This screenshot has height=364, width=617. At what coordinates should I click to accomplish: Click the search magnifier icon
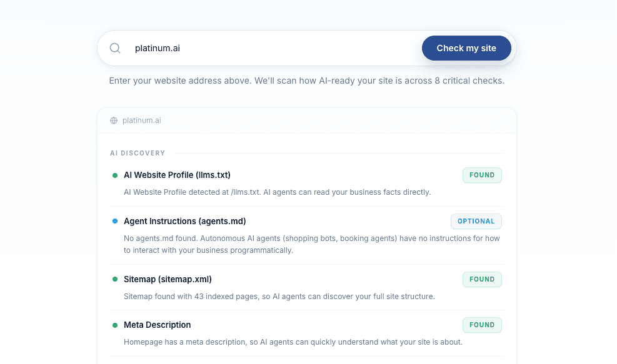115,48
